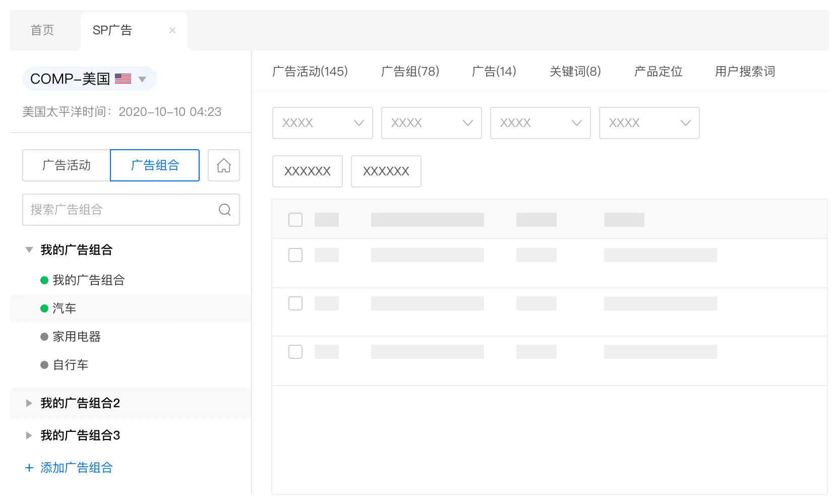Click the 添加广告组合 link

click(x=77, y=468)
